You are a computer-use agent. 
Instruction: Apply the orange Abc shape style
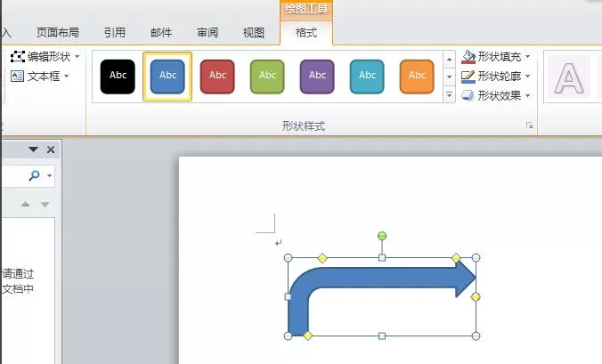[417, 77]
